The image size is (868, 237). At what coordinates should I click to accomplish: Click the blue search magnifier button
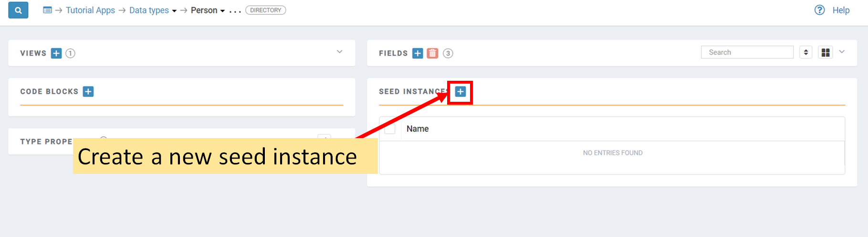coord(18,10)
